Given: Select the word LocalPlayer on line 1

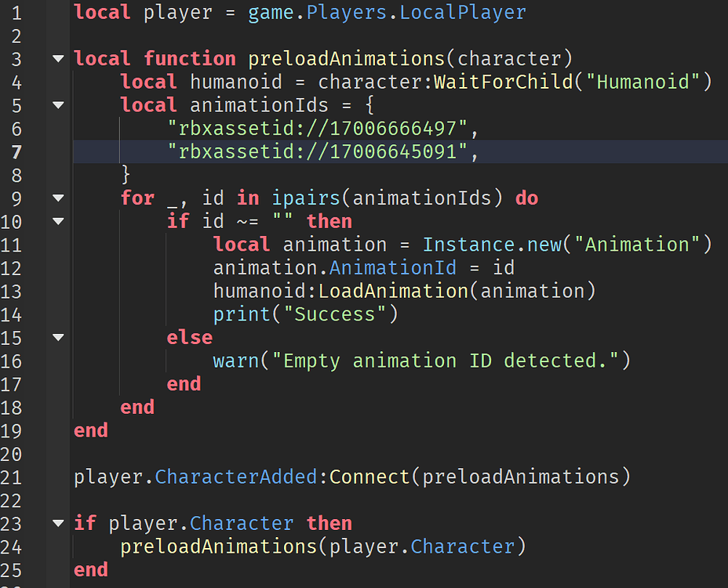Looking at the screenshot, I should tap(461, 13).
